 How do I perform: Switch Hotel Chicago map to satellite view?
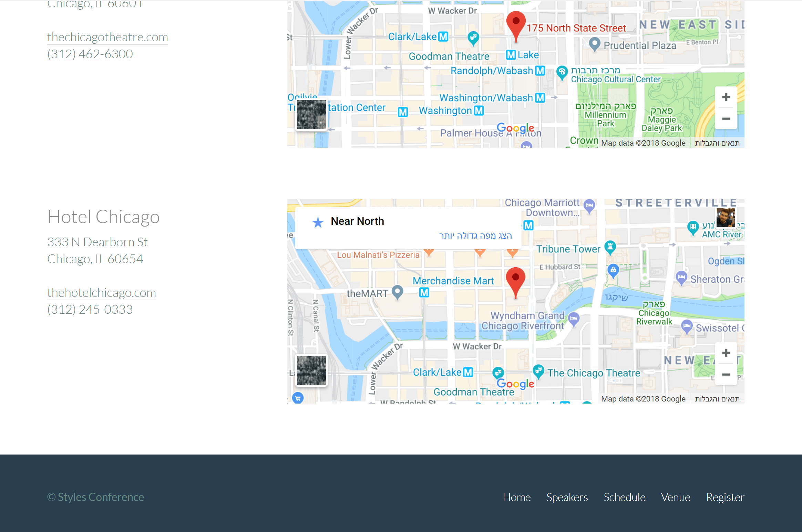tap(311, 371)
